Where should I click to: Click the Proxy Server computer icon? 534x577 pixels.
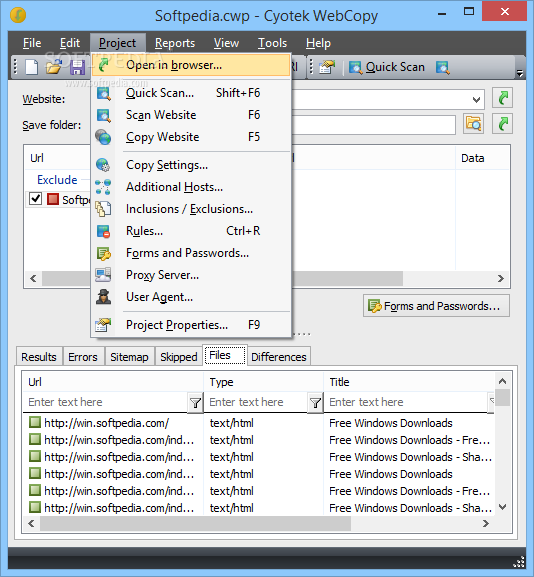[x=103, y=275]
